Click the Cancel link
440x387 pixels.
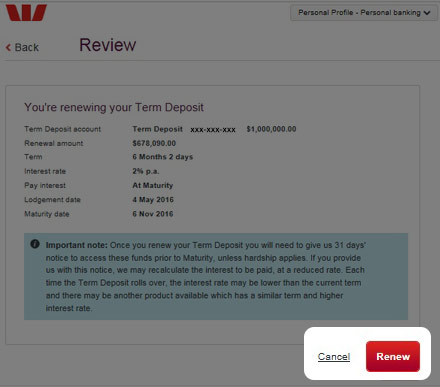(x=334, y=357)
